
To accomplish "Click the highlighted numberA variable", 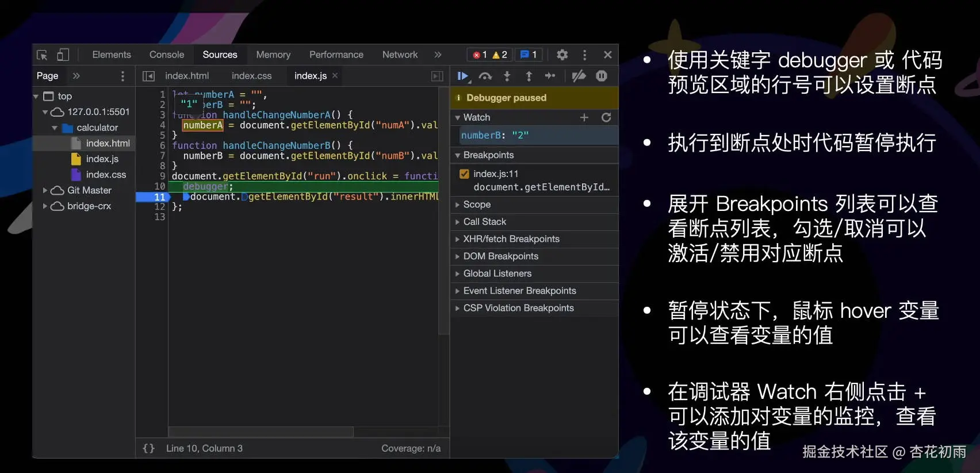I will click(202, 125).
